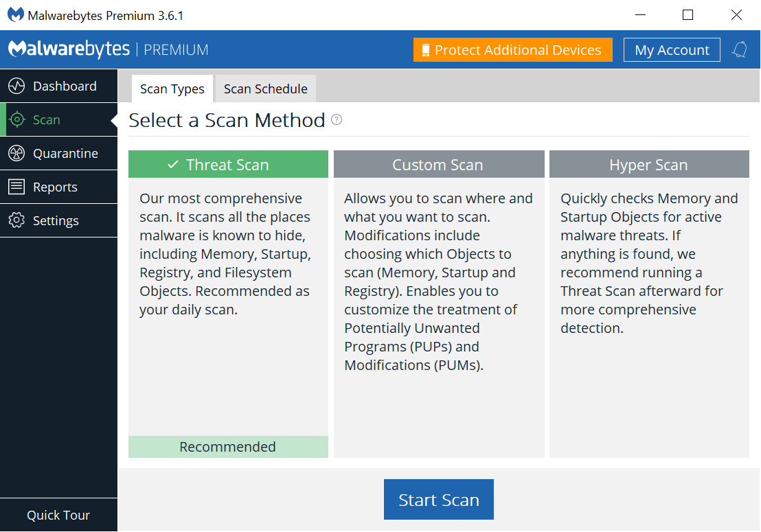Close the Malwarebytes window
761x532 pixels.
tap(736, 15)
